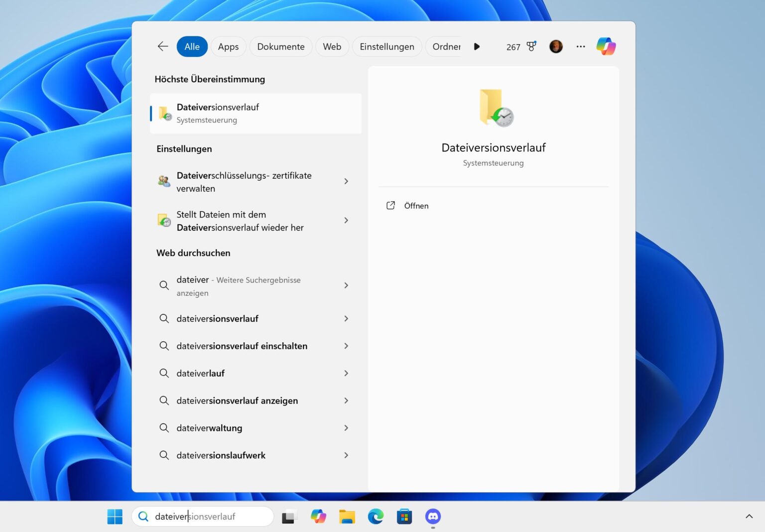Click the rewards points trophy icon

click(x=531, y=46)
